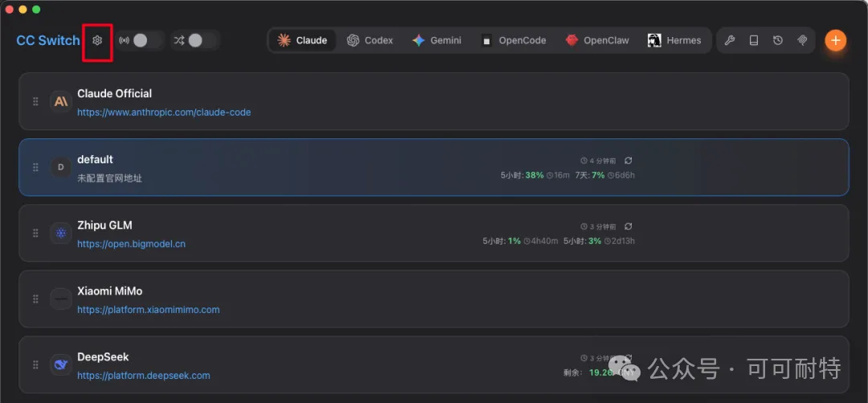Select the Xiaomi MiMo provider name
Image resolution: width=868 pixels, height=403 pixels.
tap(109, 291)
